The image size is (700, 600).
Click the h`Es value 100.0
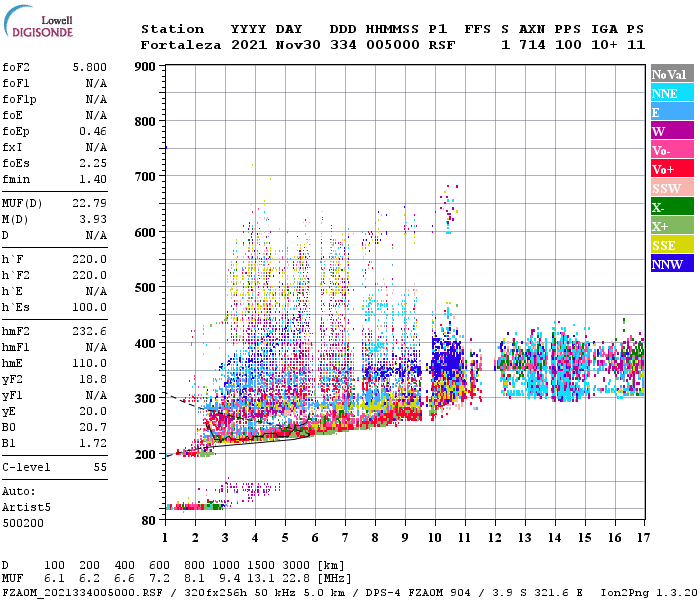point(90,308)
